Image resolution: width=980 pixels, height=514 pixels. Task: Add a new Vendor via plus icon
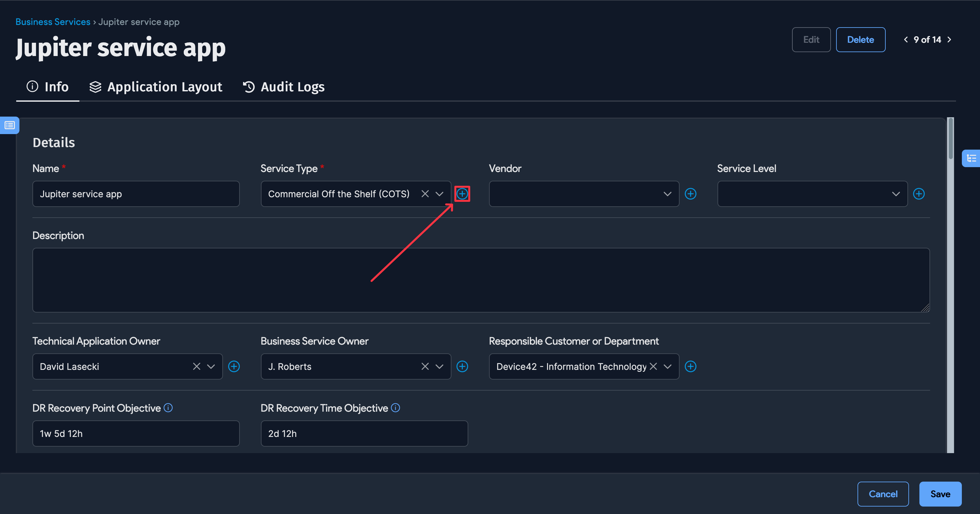tap(690, 194)
